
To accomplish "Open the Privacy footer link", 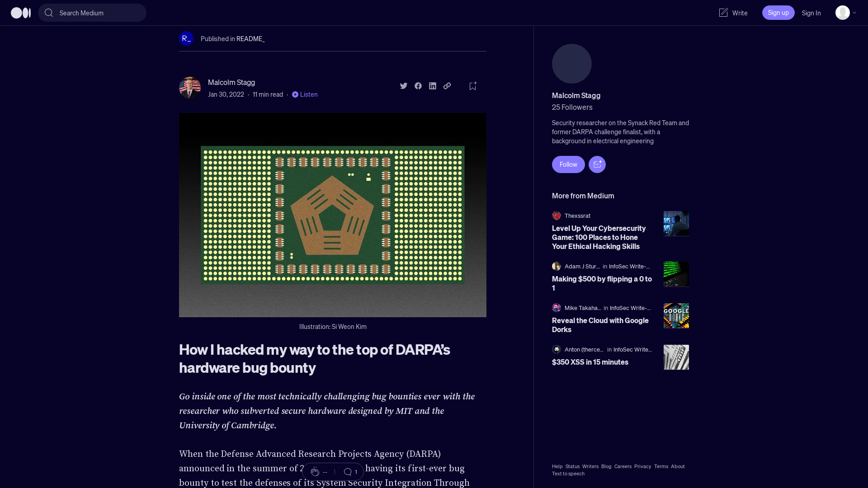I will 643,466.
